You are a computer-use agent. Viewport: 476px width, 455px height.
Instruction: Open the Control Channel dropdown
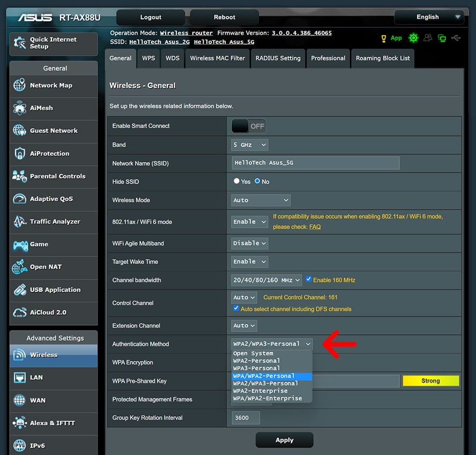click(x=244, y=298)
